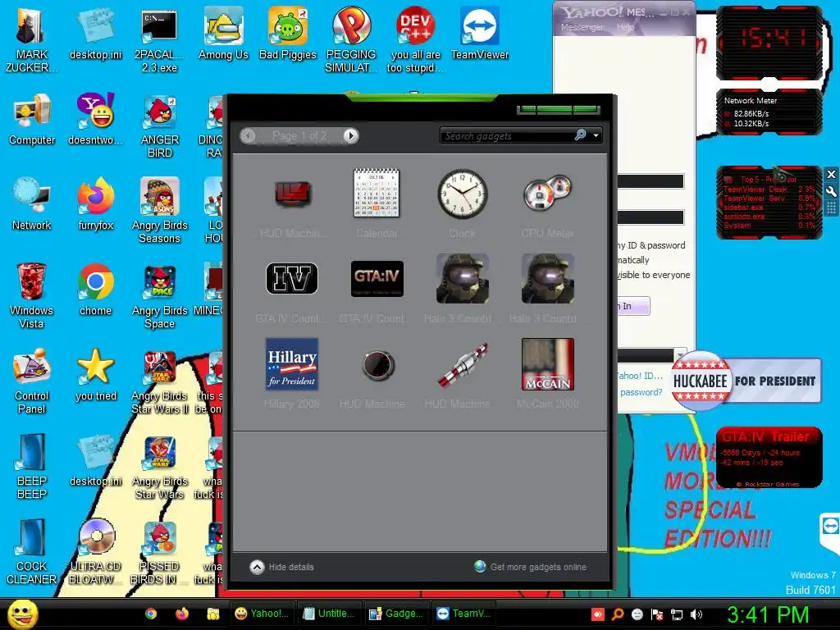
Task: Open the ULTRA CD BLOATW disc icon
Action: pyautogui.click(x=96, y=552)
